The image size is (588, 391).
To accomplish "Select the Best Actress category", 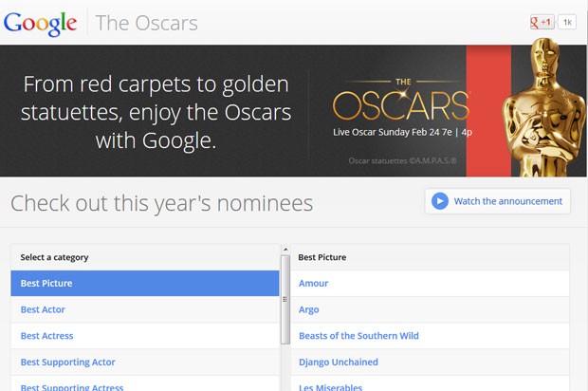I will pyautogui.click(x=145, y=336).
